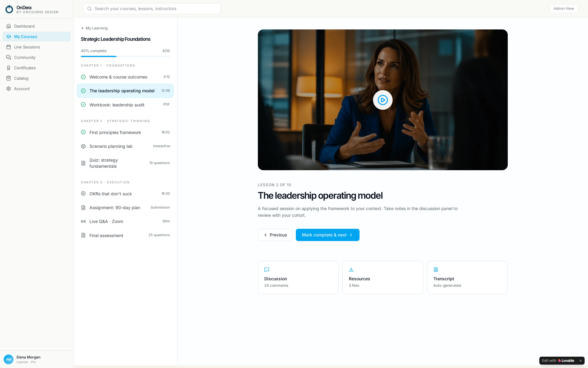Open Welcome & course outcomes lesson

[125, 77]
